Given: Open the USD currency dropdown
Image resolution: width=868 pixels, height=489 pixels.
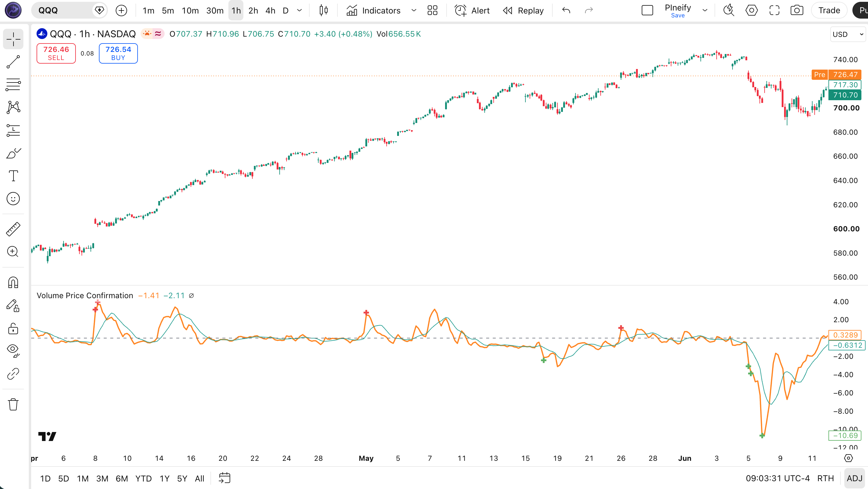Looking at the screenshot, I should point(848,34).
